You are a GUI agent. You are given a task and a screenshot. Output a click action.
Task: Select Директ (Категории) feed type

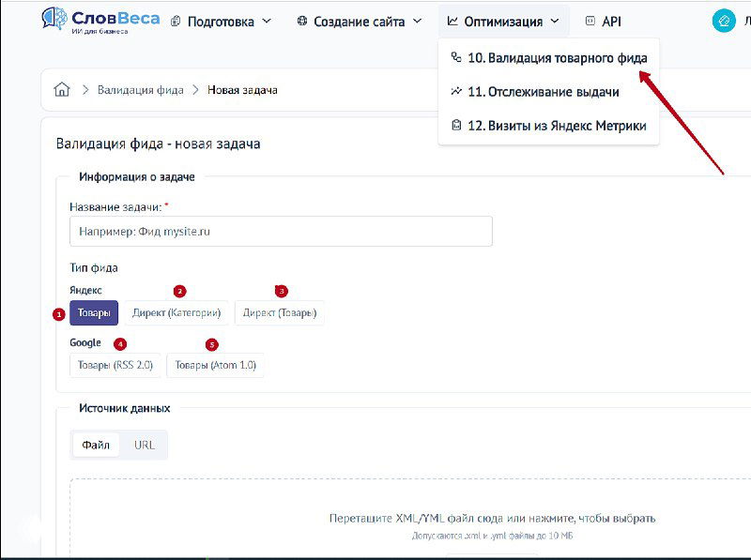click(176, 312)
